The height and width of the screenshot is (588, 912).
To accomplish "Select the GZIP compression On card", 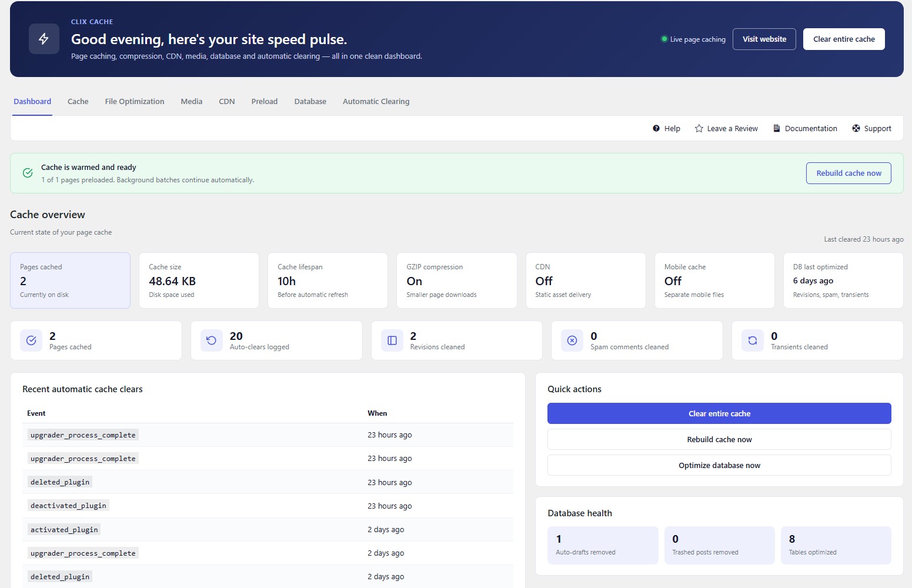I will coord(457,280).
